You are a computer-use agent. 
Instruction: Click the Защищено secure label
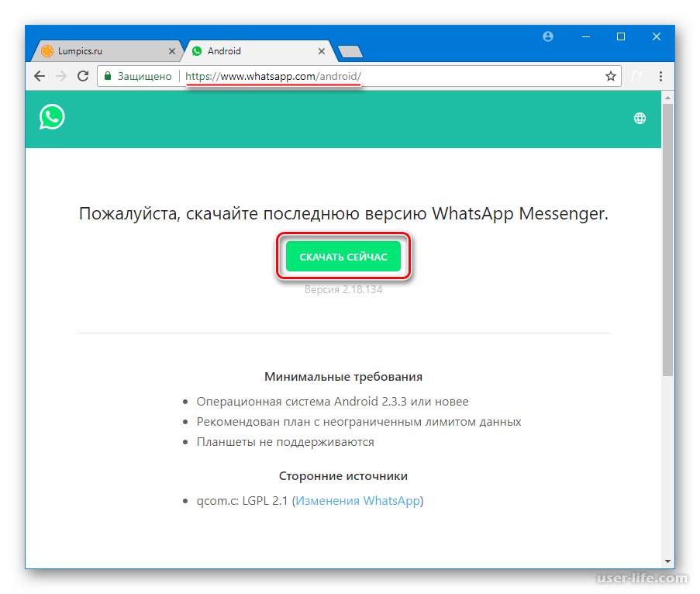coord(145,76)
